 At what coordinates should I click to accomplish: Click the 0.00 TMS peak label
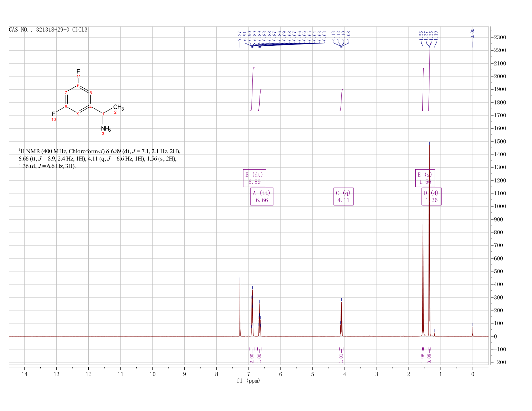point(473,33)
